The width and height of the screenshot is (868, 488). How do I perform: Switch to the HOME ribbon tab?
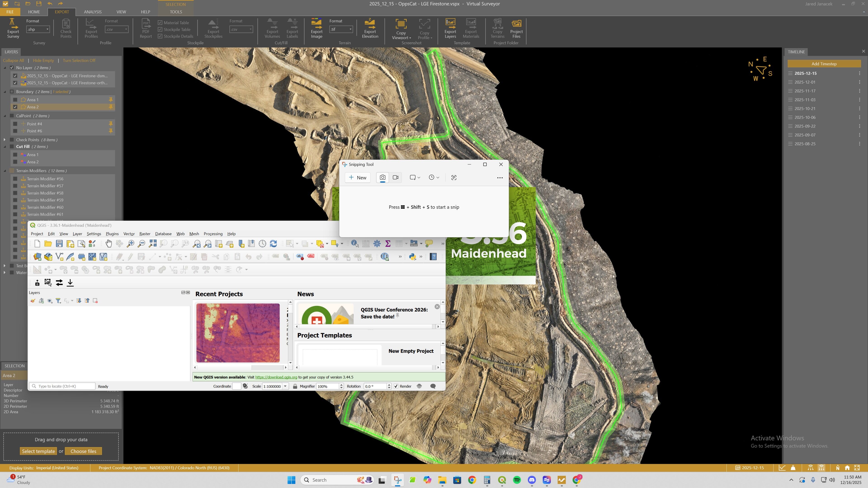coord(34,12)
